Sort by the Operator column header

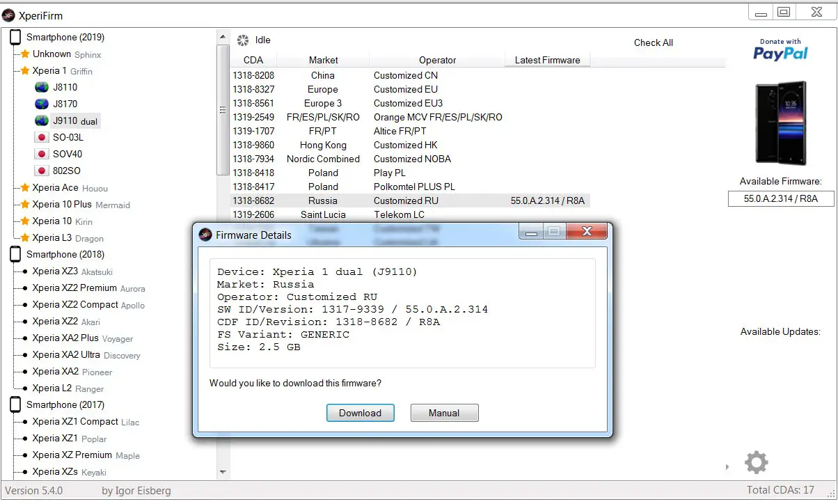438,60
